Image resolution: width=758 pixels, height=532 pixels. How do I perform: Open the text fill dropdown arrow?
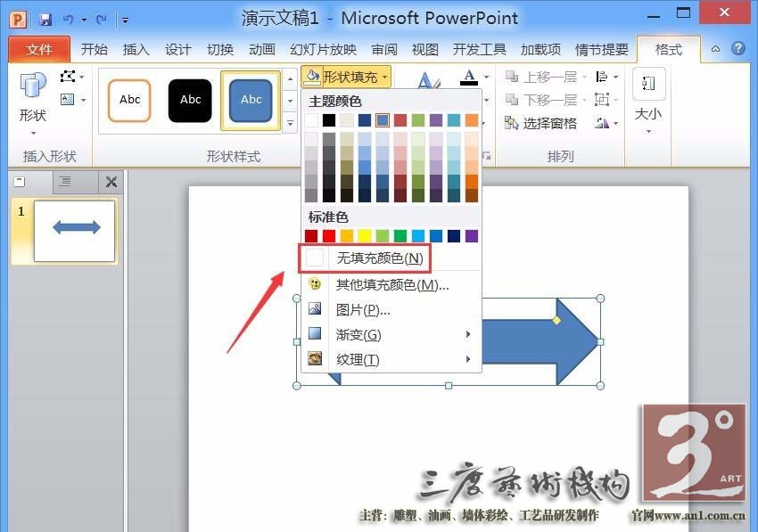tap(486, 77)
